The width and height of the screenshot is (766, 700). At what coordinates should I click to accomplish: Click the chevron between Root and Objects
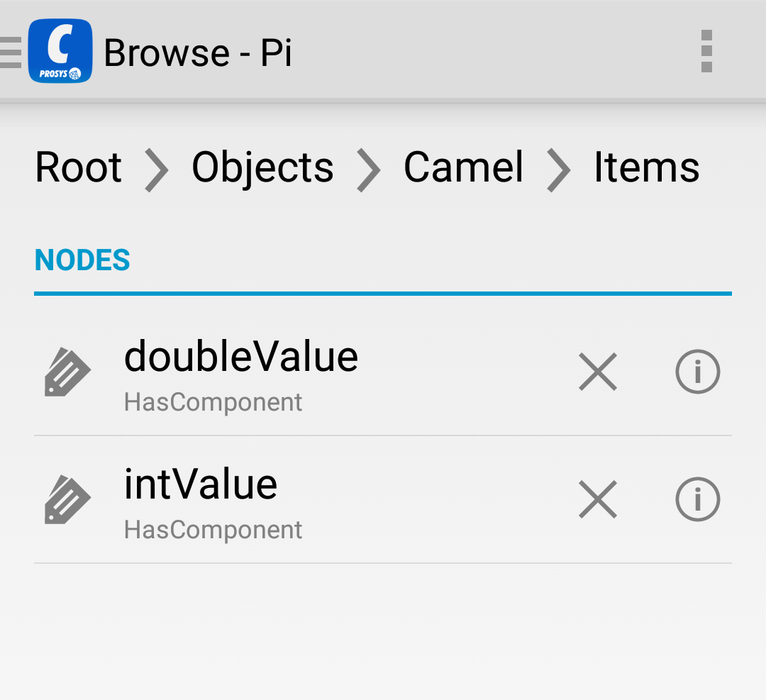tap(156, 170)
